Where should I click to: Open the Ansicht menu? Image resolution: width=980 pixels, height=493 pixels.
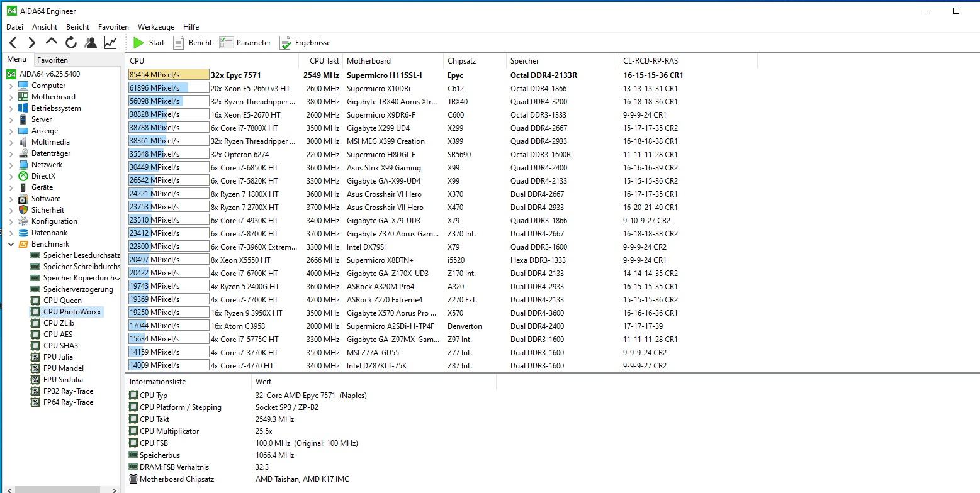click(45, 27)
